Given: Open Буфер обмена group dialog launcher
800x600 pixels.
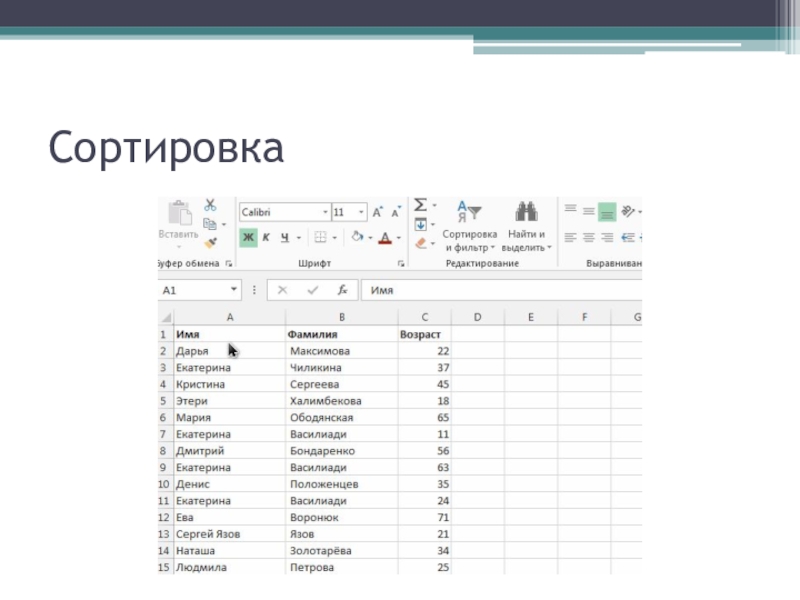Looking at the screenshot, I should [229, 264].
